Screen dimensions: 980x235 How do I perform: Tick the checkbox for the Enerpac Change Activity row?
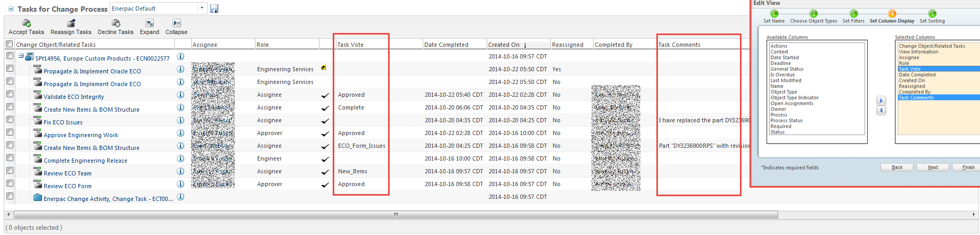(x=10, y=196)
